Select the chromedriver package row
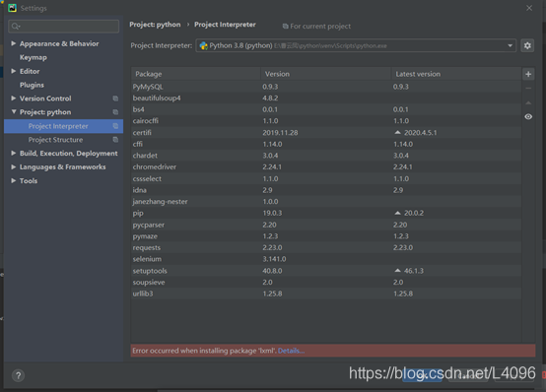Viewport: 546px width, 392px height. coord(326,167)
